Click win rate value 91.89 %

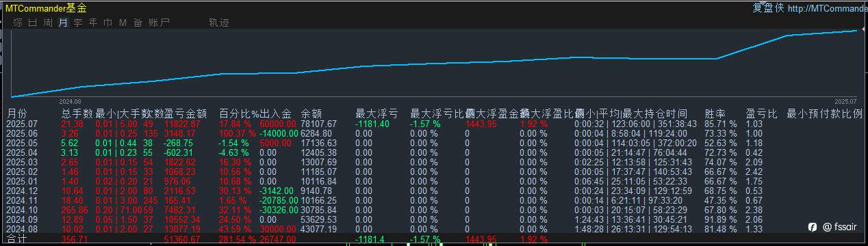(x=721, y=219)
